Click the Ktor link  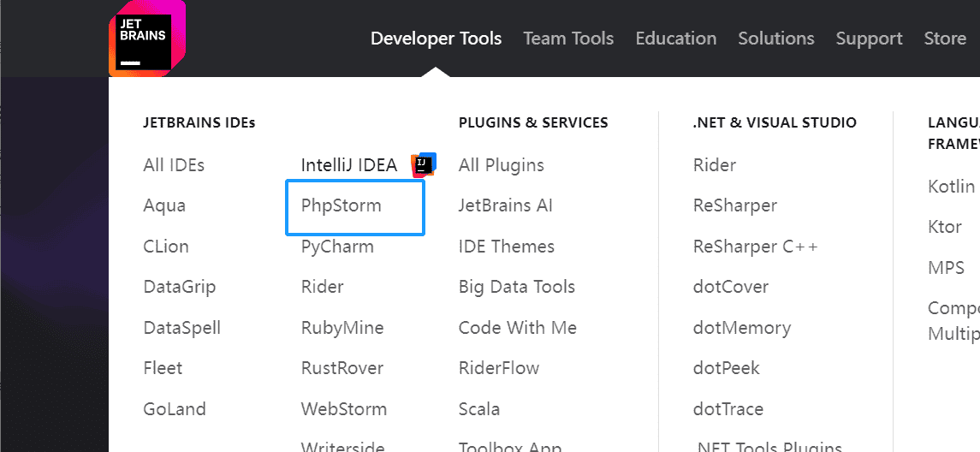click(x=945, y=227)
